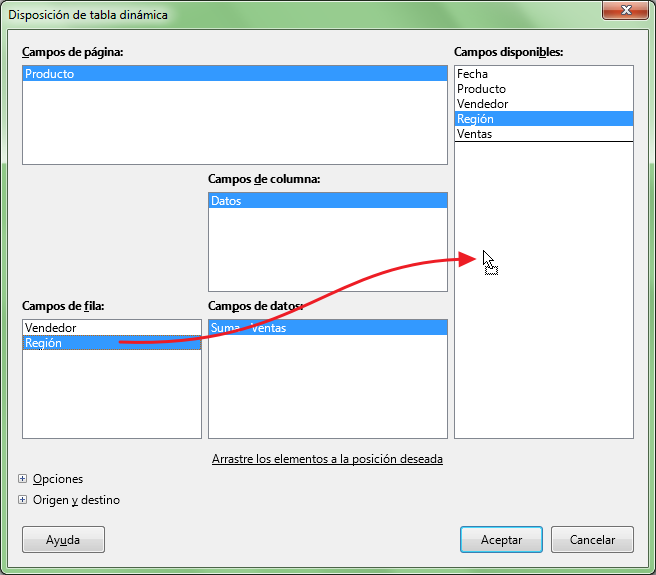Select Fecha in Campos disponibles
The width and height of the screenshot is (656, 575).
pos(472,74)
